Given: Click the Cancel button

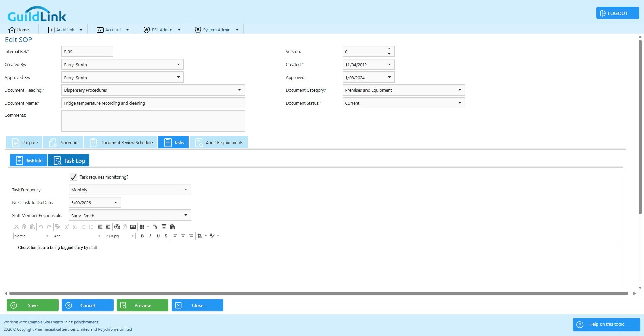Looking at the screenshot, I should pos(88,305).
